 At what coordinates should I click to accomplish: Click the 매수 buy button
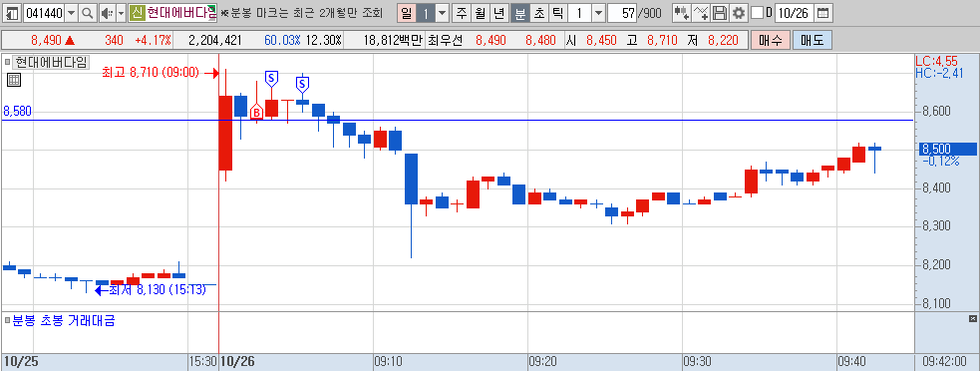(770, 41)
